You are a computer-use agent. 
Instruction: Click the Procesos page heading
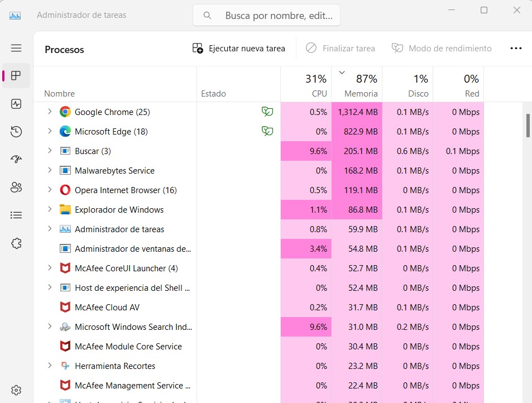(x=64, y=50)
